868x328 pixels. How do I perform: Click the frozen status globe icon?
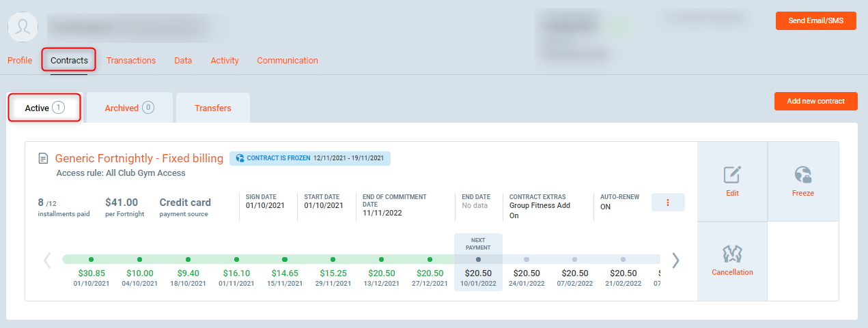pos(240,158)
